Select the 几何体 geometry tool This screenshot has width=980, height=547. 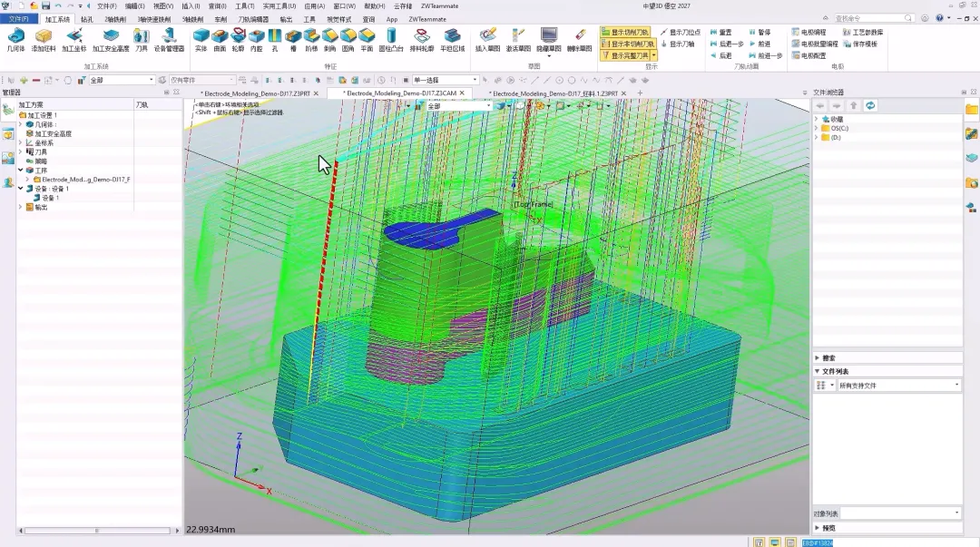click(x=15, y=40)
